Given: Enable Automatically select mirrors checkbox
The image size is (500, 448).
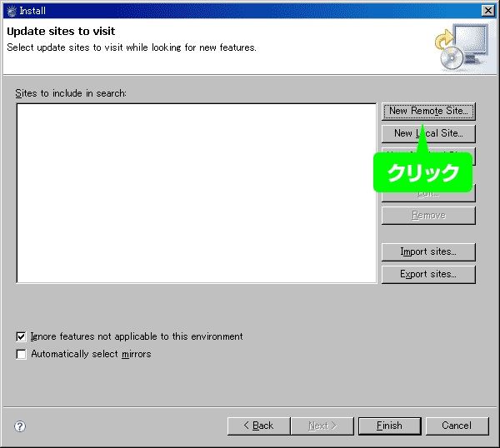Looking at the screenshot, I should coord(21,354).
